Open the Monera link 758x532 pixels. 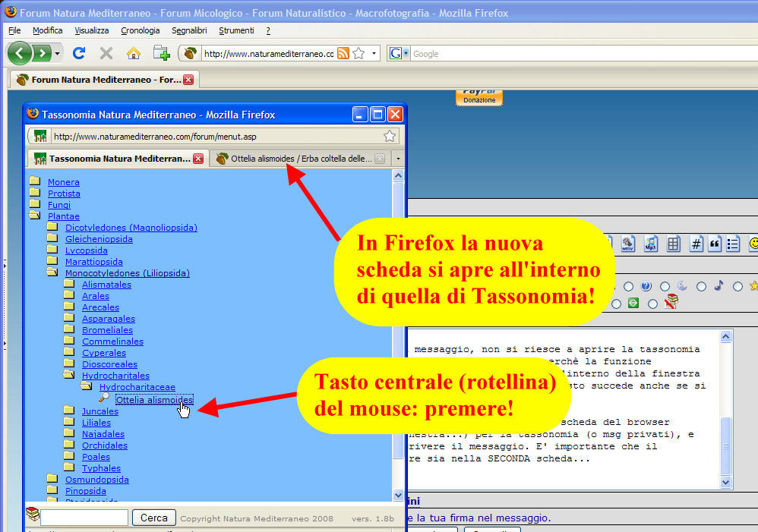coord(63,182)
